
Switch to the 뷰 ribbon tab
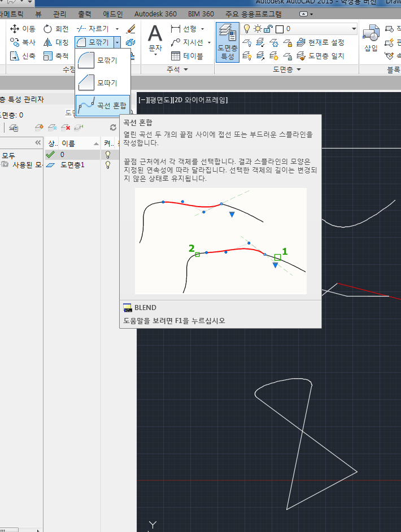coord(38,14)
